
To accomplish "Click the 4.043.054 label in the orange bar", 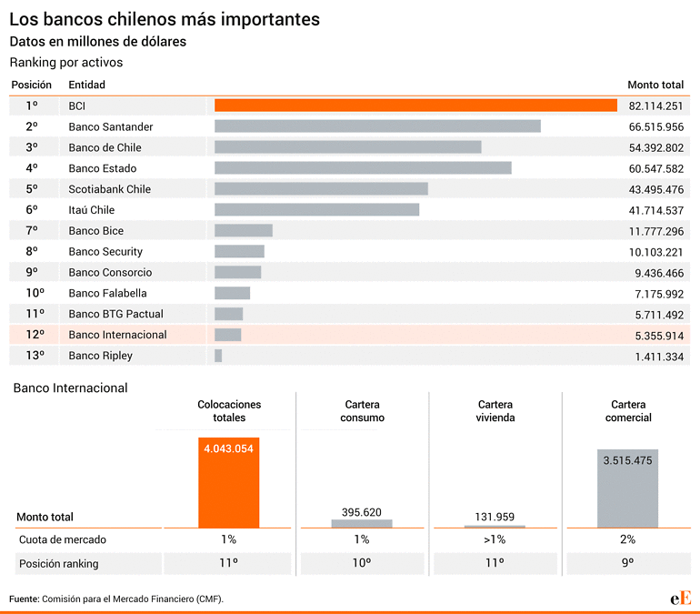I will 228,448.
